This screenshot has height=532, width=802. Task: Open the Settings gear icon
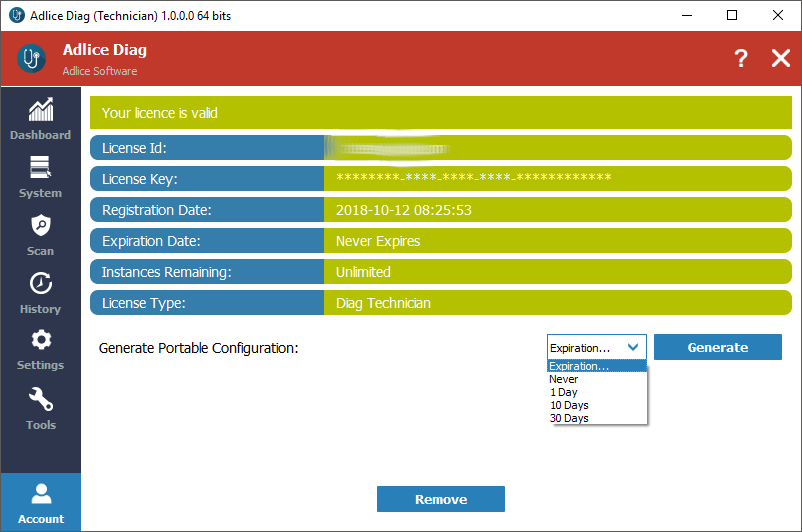[x=40, y=340]
